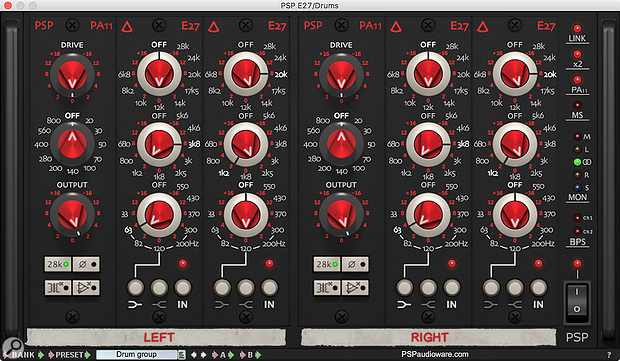The image size is (620, 361).
Task: Click the high band knob on first Left E27
Action: point(159,74)
